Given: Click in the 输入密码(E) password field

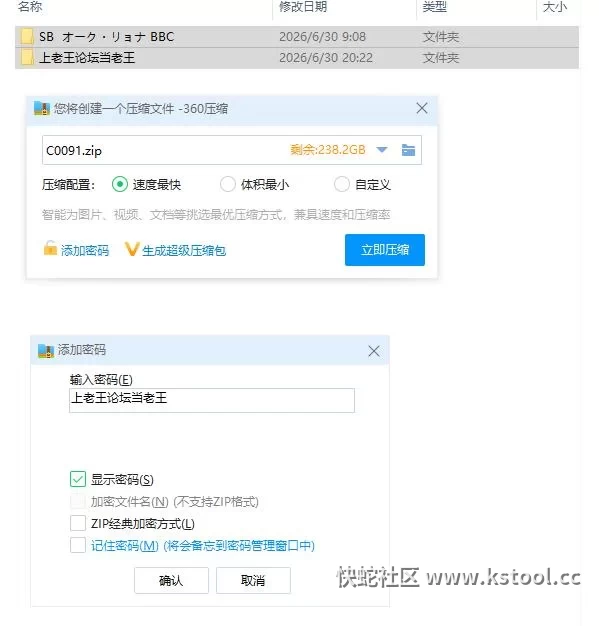Looking at the screenshot, I should (212, 400).
